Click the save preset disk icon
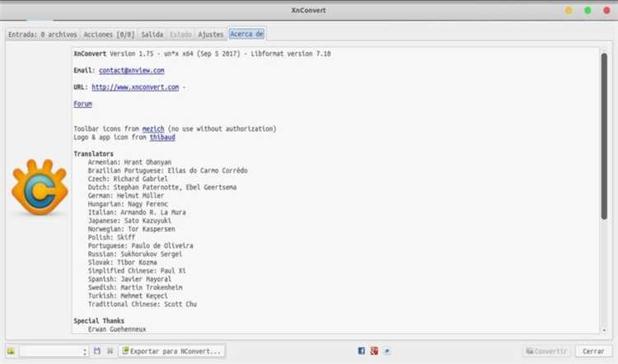The width and height of the screenshot is (618, 364). tap(97, 351)
